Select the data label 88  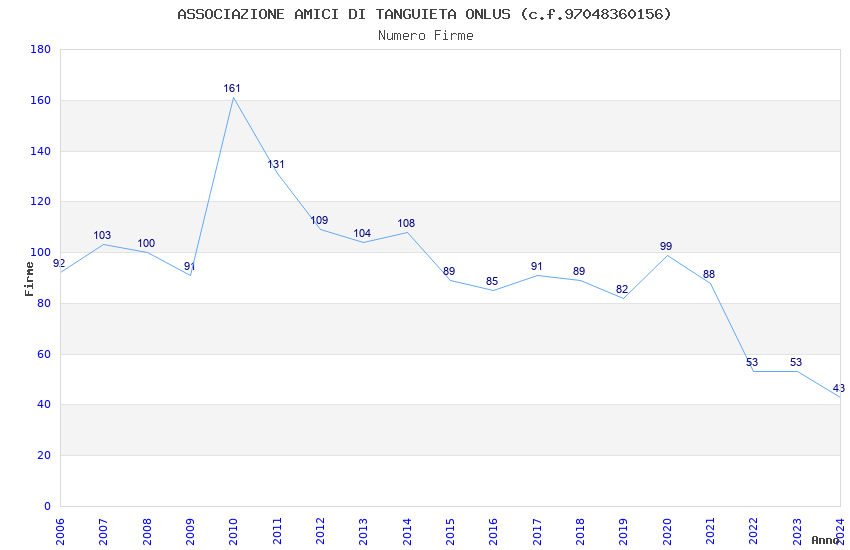click(709, 274)
